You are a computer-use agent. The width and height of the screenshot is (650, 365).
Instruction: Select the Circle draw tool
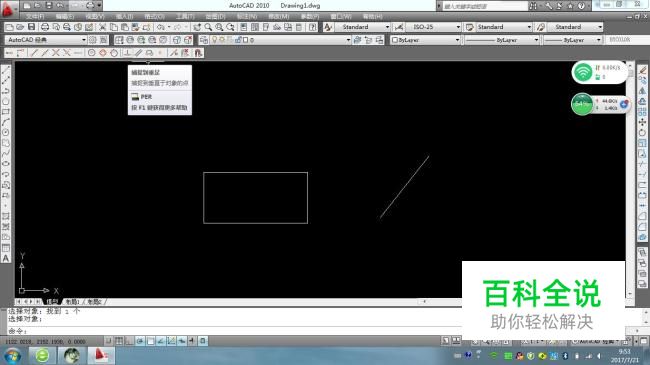tap(6, 132)
